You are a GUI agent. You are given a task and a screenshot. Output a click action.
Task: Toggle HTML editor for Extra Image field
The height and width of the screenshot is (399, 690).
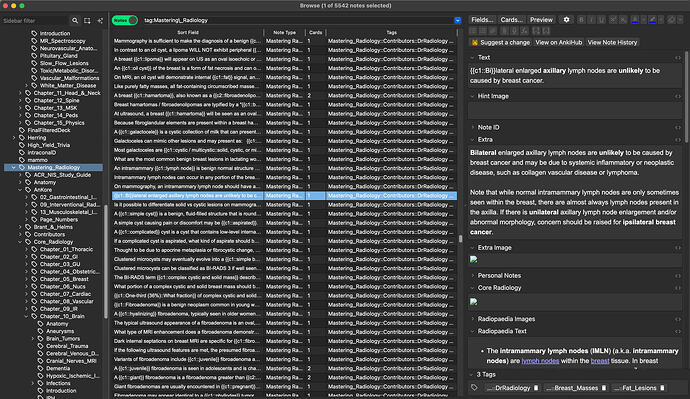pos(678,248)
